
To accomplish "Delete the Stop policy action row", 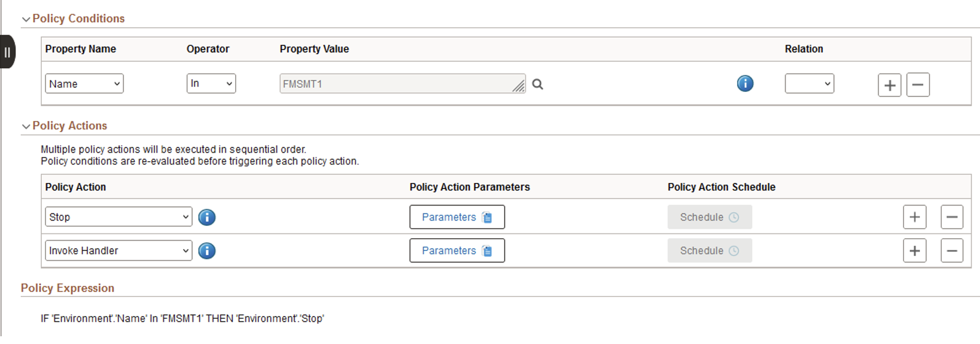I will coord(952,217).
